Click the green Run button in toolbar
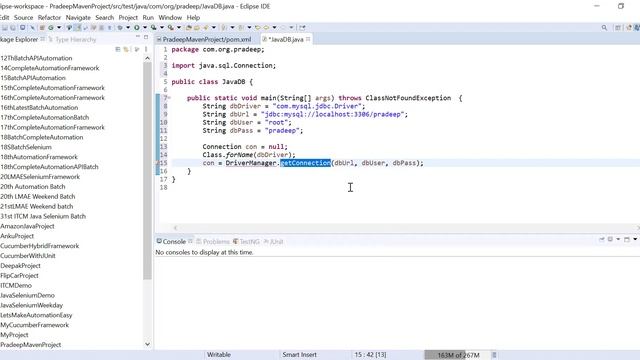The width and height of the screenshot is (640, 360). [137, 28]
